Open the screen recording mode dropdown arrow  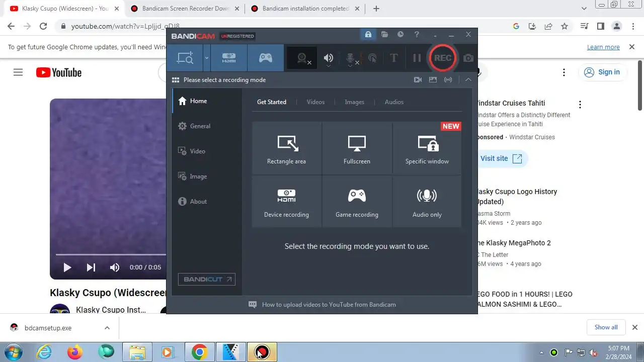207,58
